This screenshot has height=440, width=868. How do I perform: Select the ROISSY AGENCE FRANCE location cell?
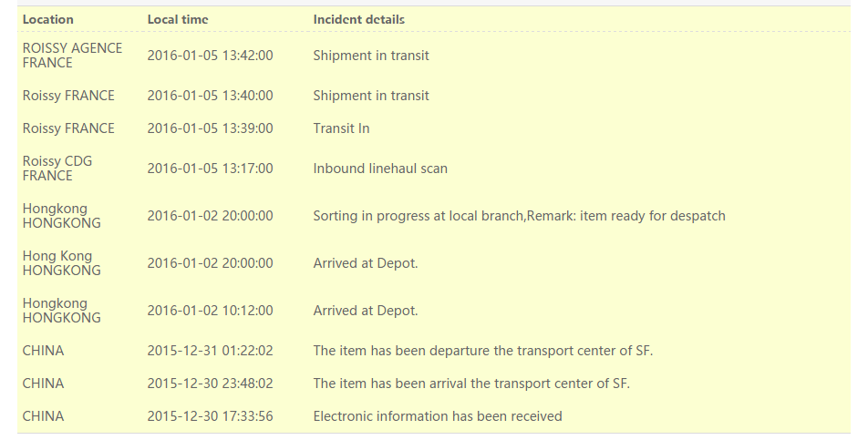click(x=73, y=56)
